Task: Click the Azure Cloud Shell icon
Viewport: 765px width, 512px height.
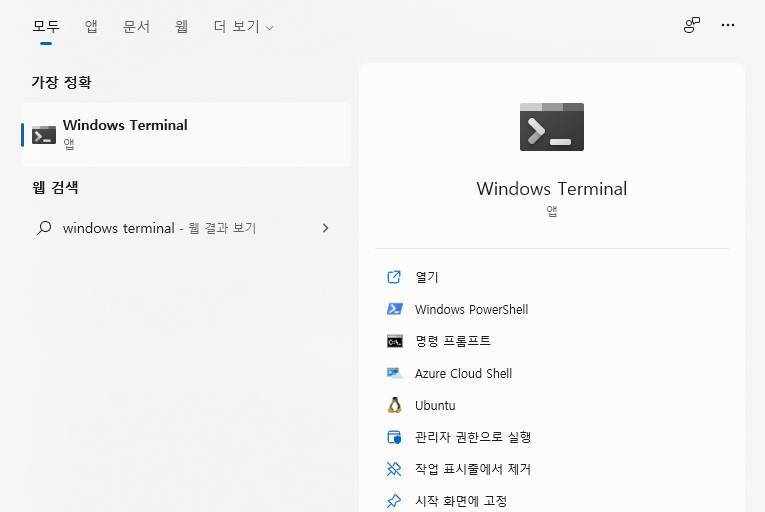Action: [395, 373]
